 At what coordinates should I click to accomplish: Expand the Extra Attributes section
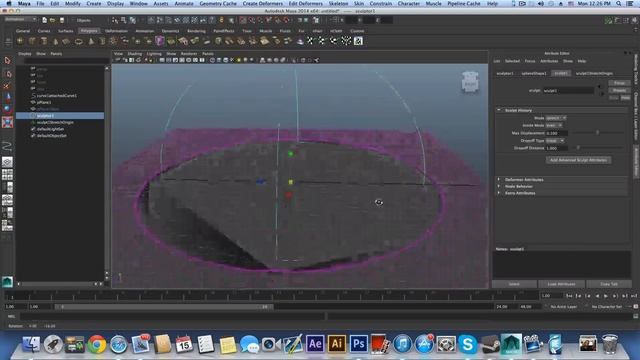tap(499, 193)
